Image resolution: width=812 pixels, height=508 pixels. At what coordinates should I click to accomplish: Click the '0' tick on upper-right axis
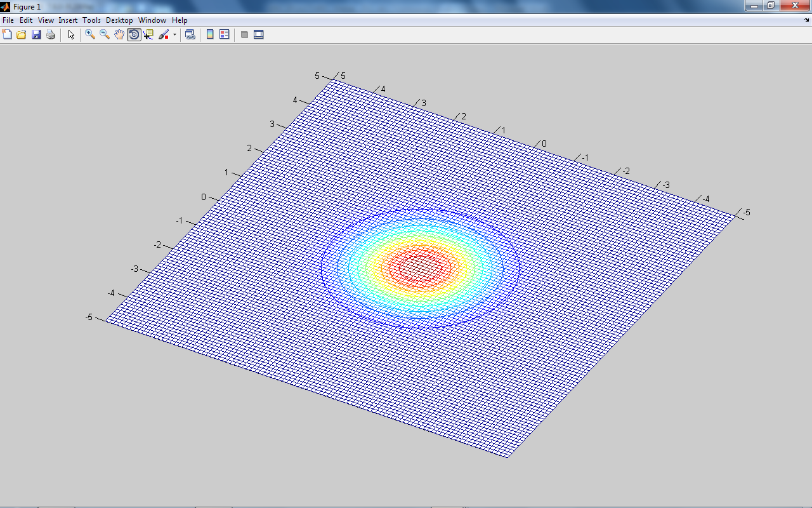pyautogui.click(x=544, y=144)
